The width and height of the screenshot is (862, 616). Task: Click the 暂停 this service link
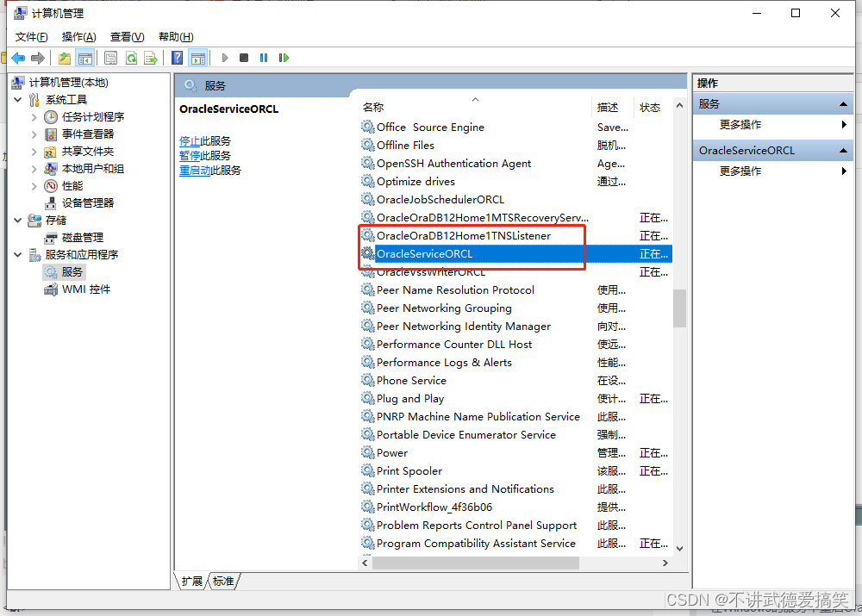(x=190, y=156)
